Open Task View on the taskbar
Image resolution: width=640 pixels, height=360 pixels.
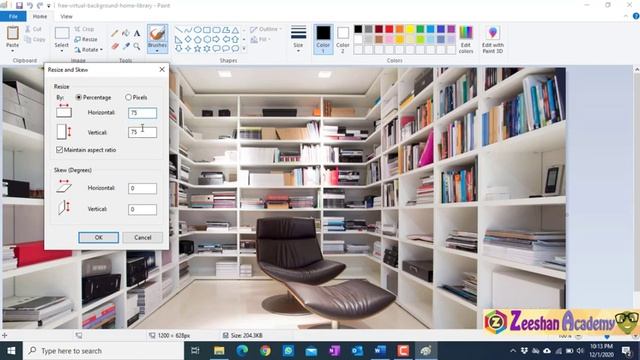click(x=196, y=351)
